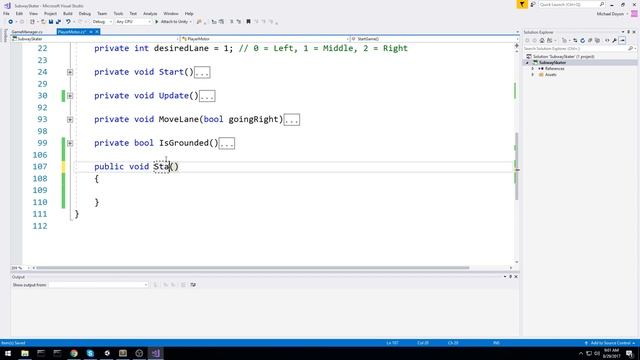The height and width of the screenshot is (360, 640).
Task: Switch to the GameManager.cs tab
Action: pos(27,31)
